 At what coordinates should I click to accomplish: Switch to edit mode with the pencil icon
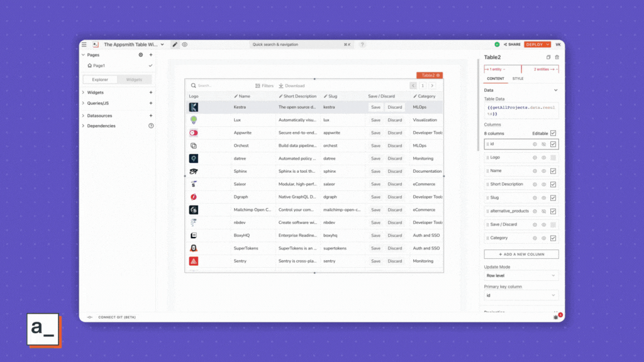click(175, 45)
